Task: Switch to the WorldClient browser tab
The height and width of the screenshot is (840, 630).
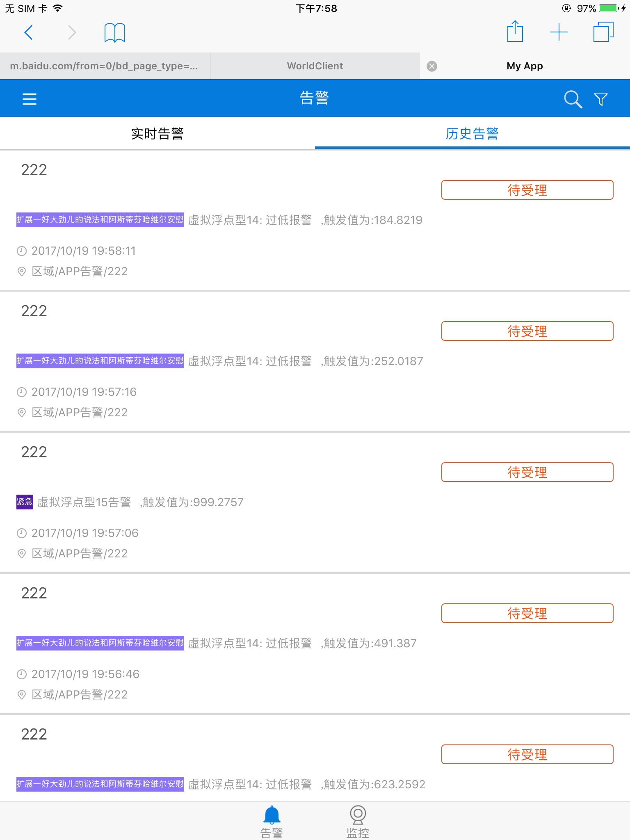Action: click(x=315, y=66)
